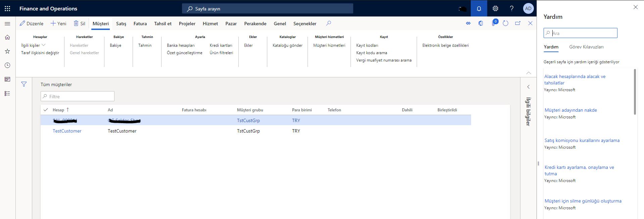
Task: Open attachments icon with 0 badge
Action: [494, 23]
